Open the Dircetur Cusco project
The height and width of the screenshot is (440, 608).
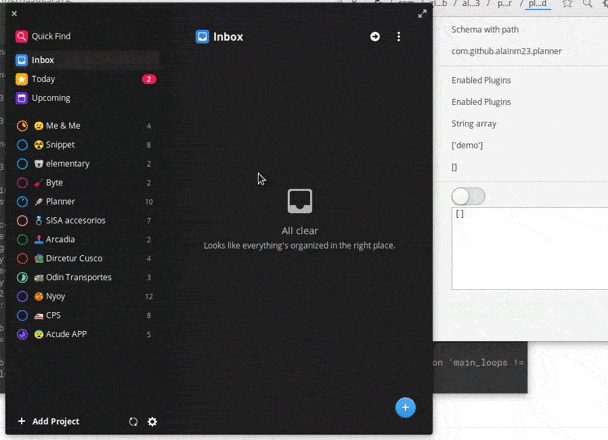click(x=86, y=259)
